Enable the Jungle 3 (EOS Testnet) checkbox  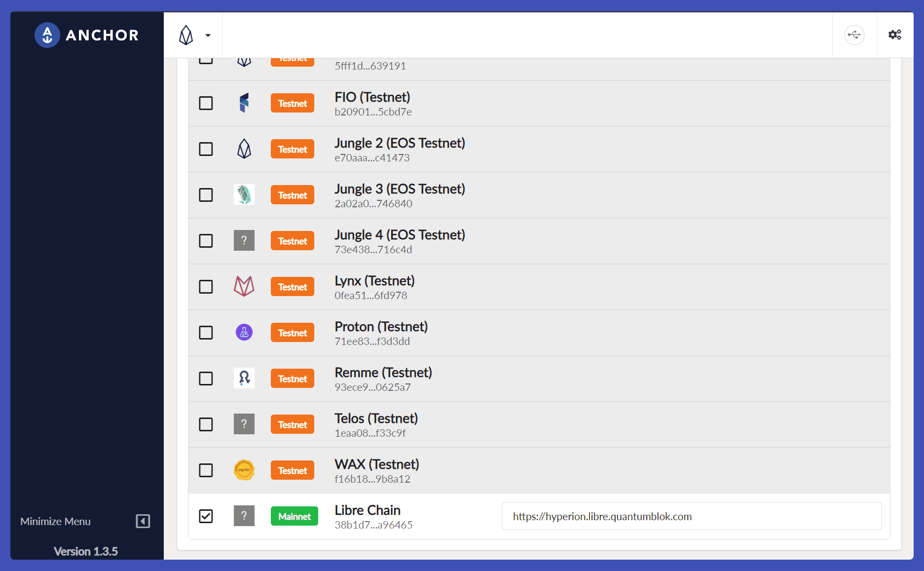[206, 195]
